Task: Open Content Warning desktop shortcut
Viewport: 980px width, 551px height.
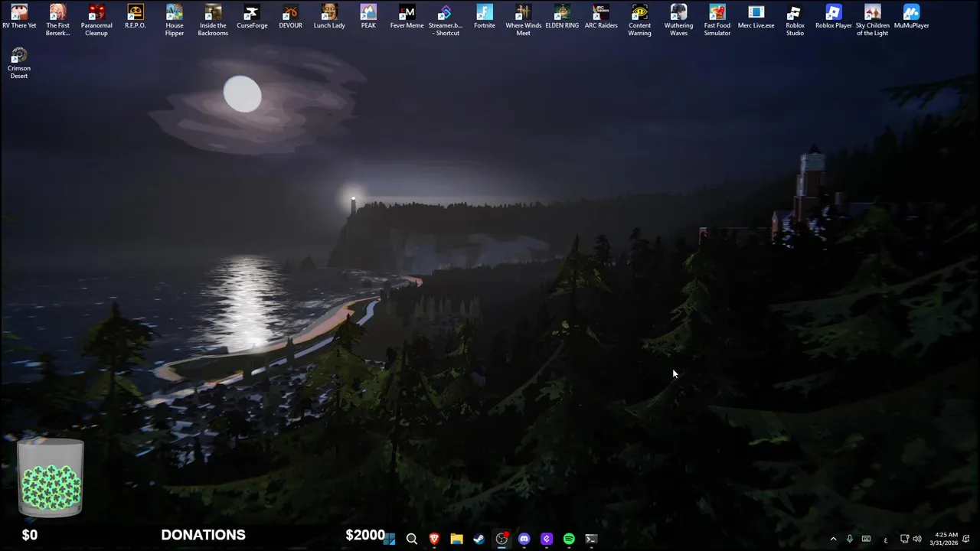Action: [x=639, y=20]
